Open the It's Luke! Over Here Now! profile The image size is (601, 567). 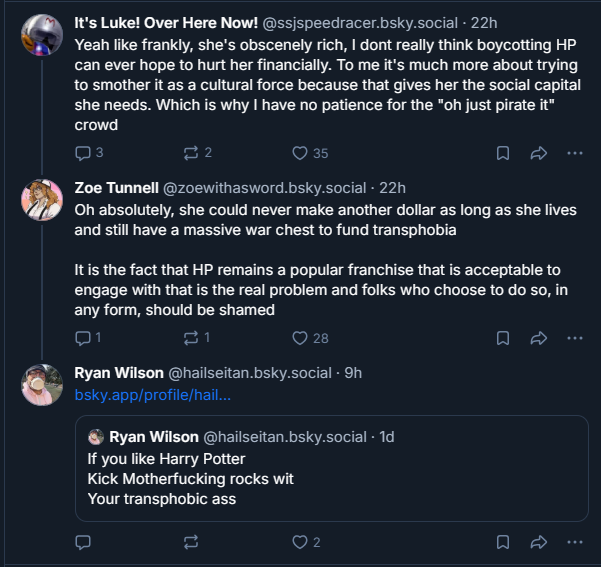click(166, 23)
